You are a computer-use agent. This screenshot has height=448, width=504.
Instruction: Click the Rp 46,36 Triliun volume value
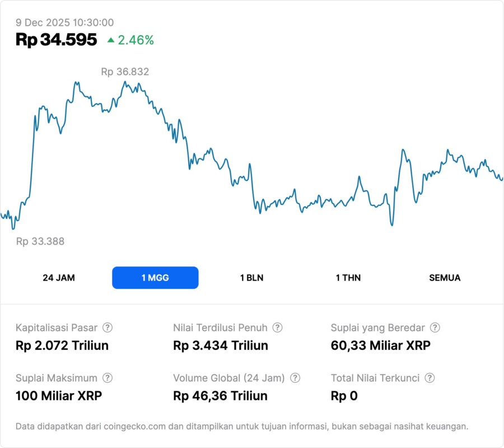pos(220,396)
